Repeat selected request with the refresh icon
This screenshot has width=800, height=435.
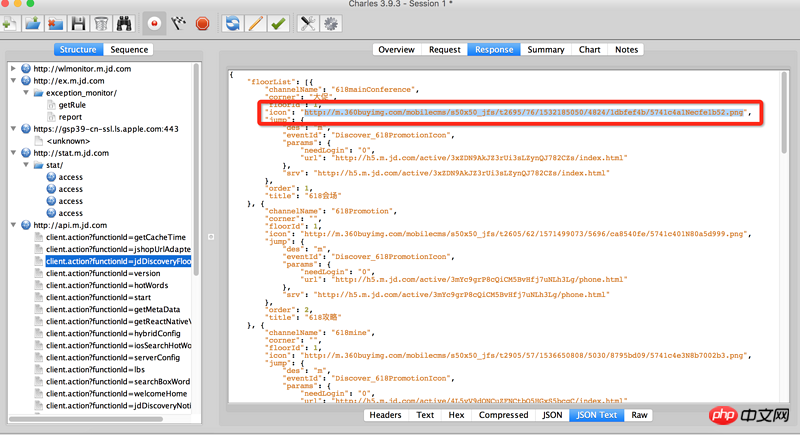click(x=232, y=23)
